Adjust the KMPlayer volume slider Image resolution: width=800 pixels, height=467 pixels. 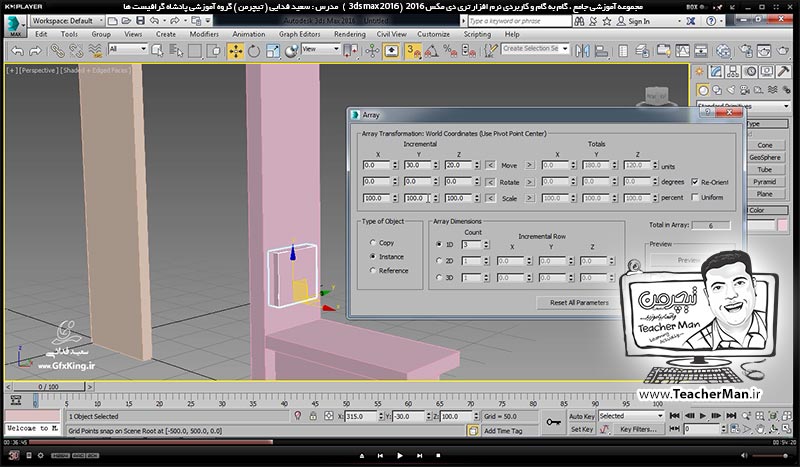click(x=770, y=455)
